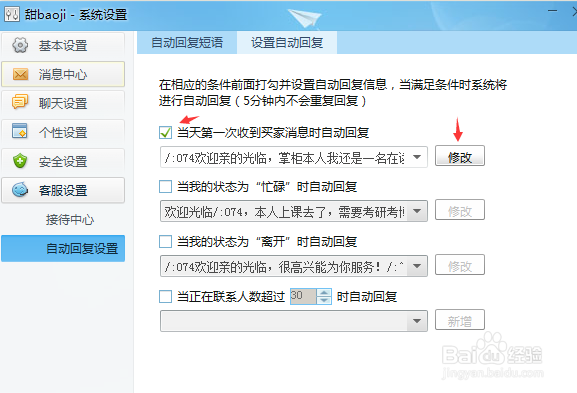Select 自动回复设置 sub-item
Viewport: 577px width, 393px height.
(63, 248)
